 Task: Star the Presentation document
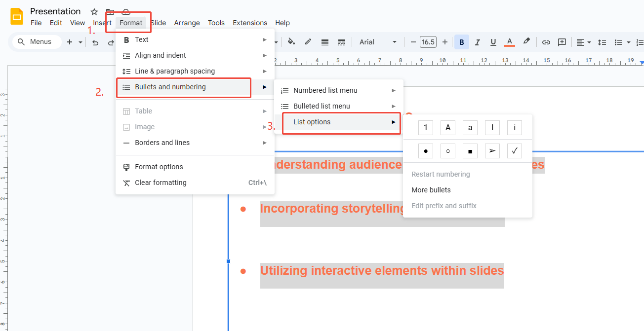94,12
